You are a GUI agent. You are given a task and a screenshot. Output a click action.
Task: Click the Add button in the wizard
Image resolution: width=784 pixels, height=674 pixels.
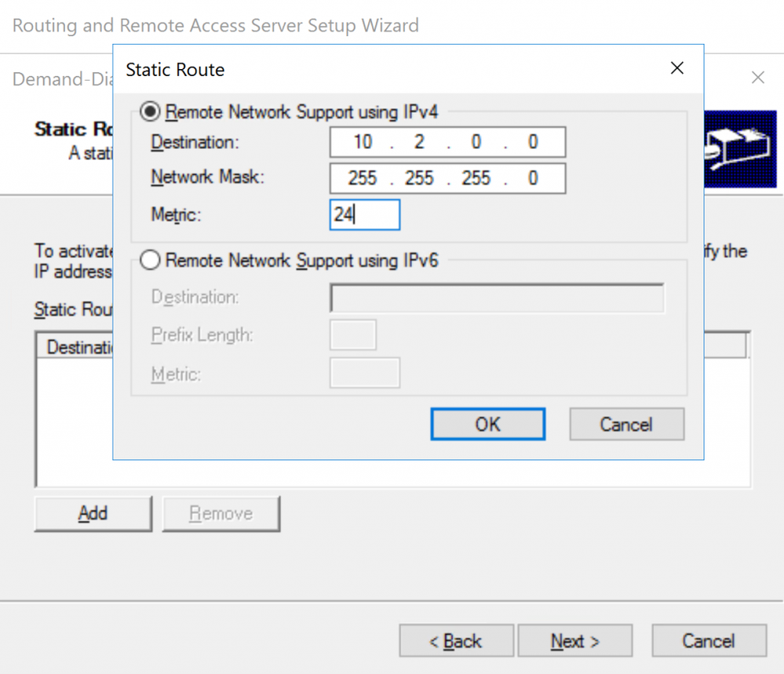(x=93, y=513)
